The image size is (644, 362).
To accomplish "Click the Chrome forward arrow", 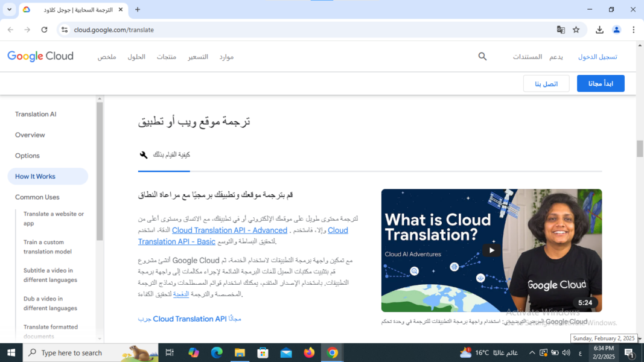I will (27, 30).
